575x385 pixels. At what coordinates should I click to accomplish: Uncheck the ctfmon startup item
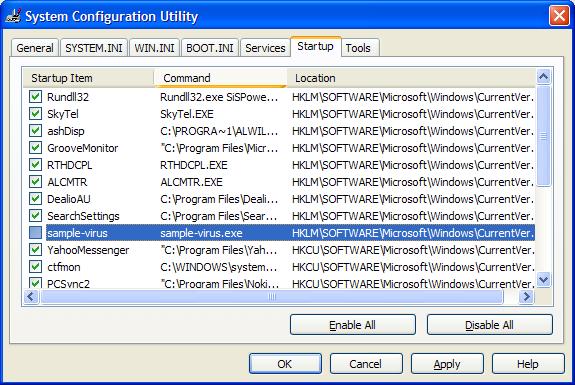[x=35, y=267]
